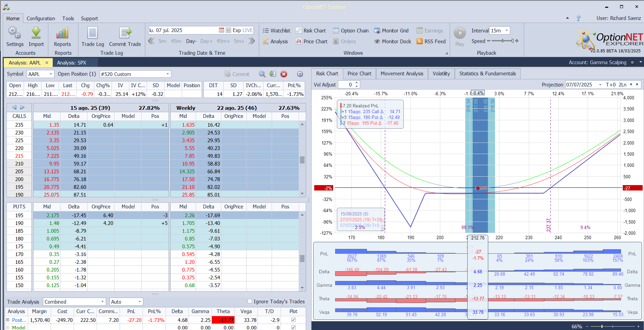This screenshot has width=644, height=330.
Task: Click the 45m- time step button
Action: [176, 41]
